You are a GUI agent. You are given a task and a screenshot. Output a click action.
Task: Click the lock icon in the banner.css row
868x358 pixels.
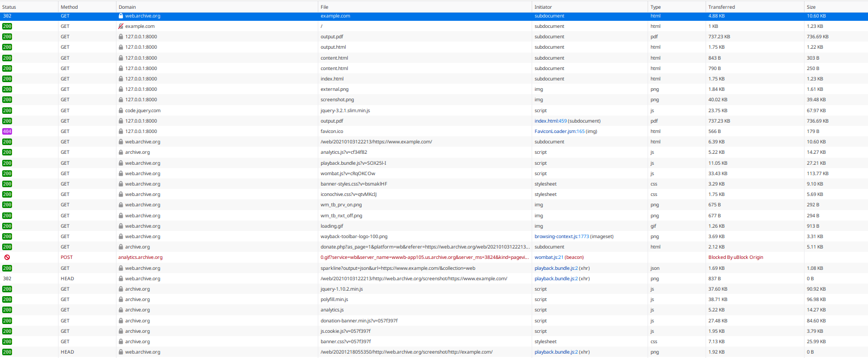[121, 342]
